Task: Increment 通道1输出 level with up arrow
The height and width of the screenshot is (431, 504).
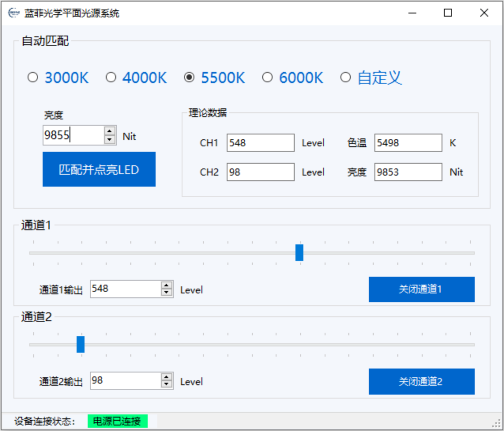Action: point(167,285)
